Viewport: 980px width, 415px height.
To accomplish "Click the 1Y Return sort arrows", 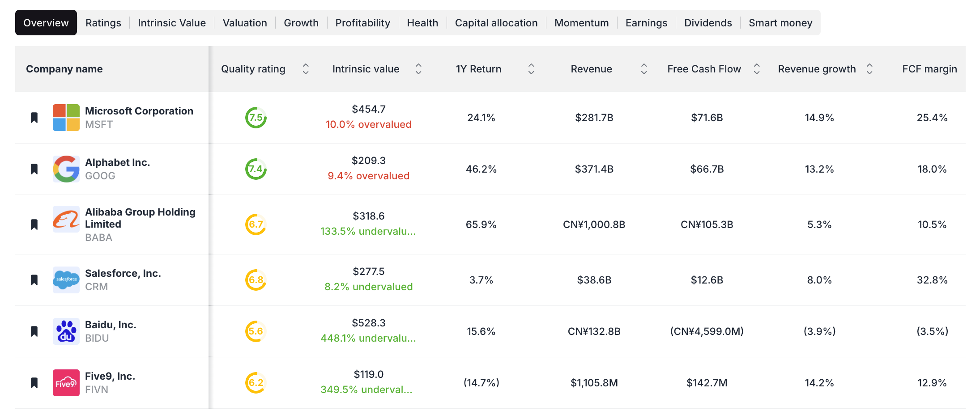I will pyautogui.click(x=531, y=69).
